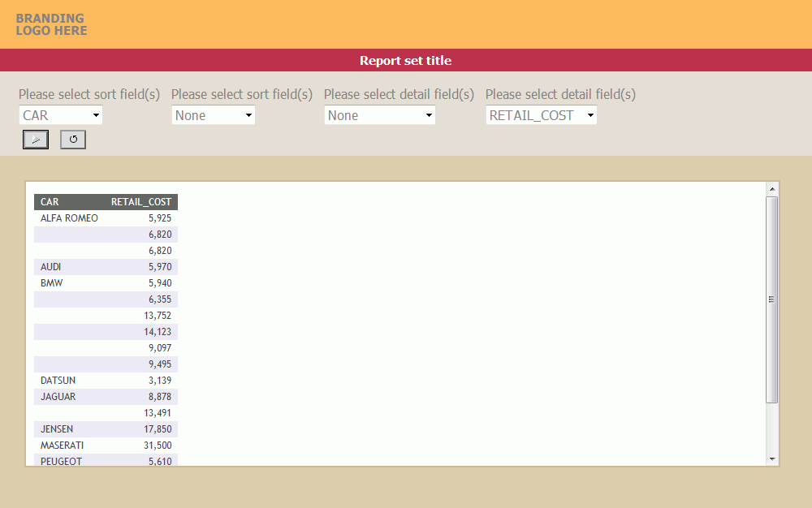812x508 pixels.
Task: Click the scroll down arrow of the report pane
Action: point(772,459)
